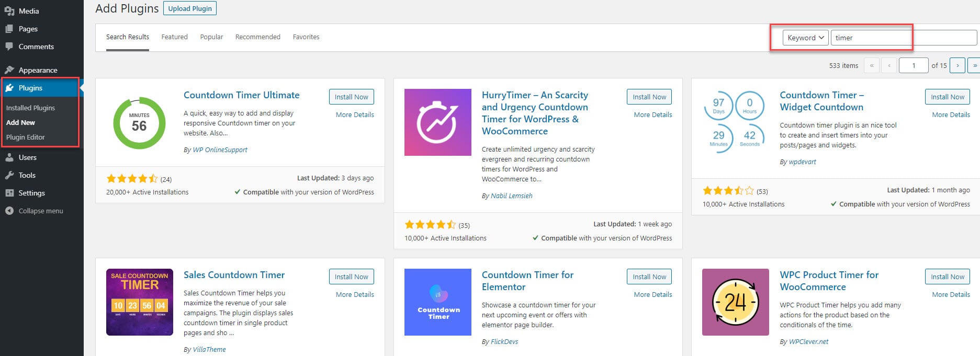The width and height of the screenshot is (980, 356).
Task: Switch to the Search Results tab
Action: [x=128, y=37]
